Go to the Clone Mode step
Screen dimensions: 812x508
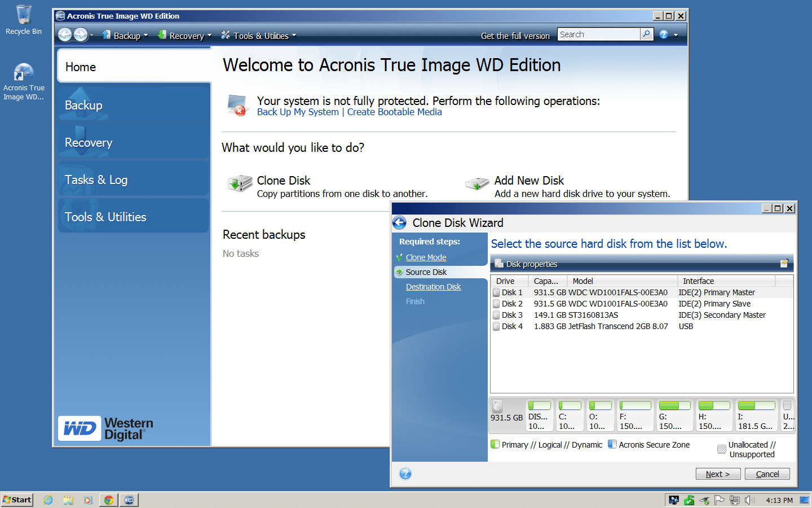point(426,257)
